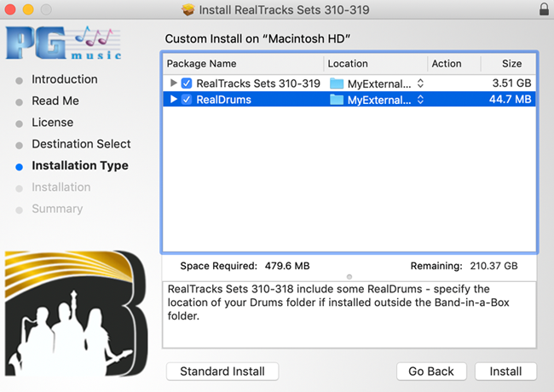554x392 pixels.
Task: Toggle the RealDrums package checkbox
Action: [x=187, y=100]
